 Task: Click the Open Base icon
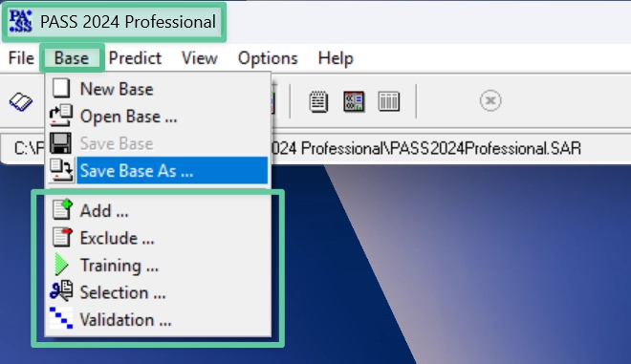(61, 116)
